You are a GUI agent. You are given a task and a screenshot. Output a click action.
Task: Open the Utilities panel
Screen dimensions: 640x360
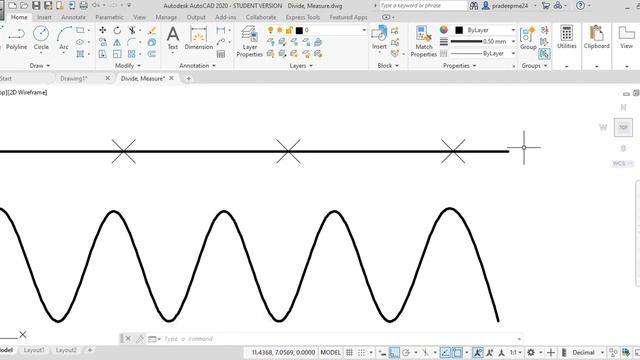point(567,37)
